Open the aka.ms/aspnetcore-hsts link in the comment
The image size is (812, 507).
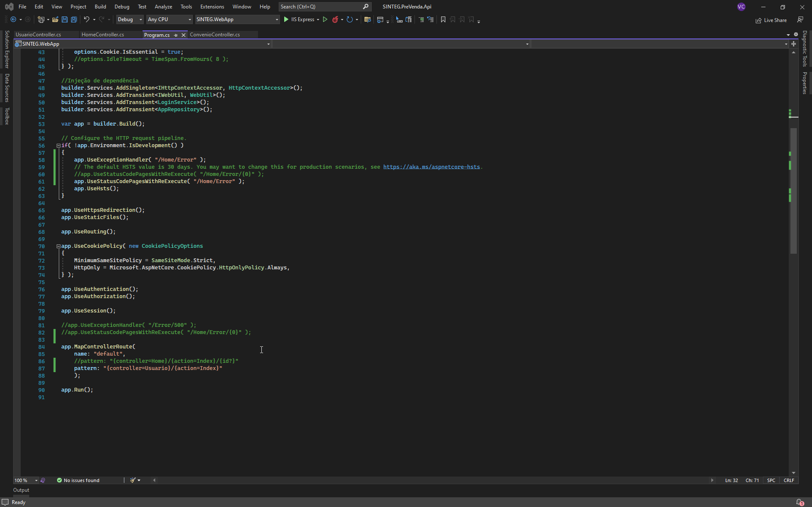point(431,167)
